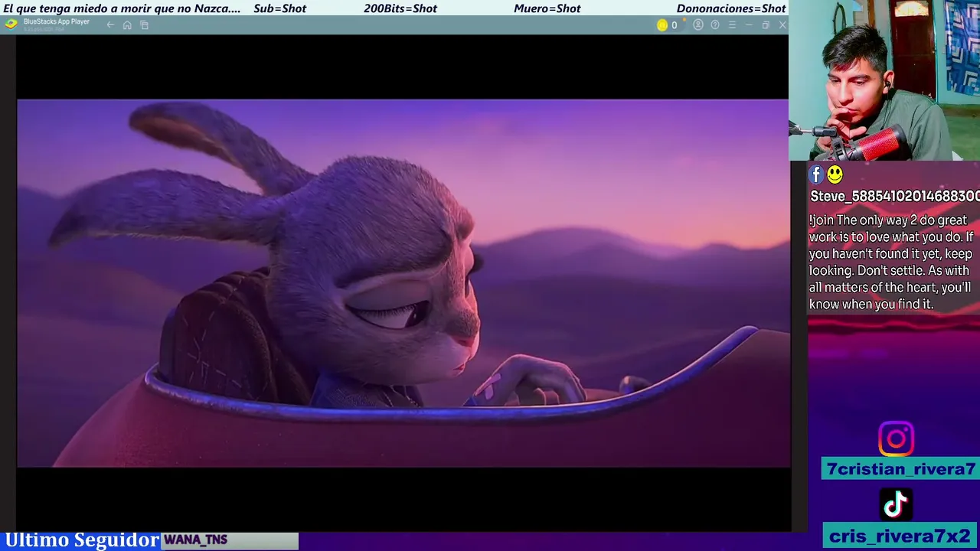Click the rabbit movie video frame
Image resolution: width=980 pixels, height=551 pixels.
[403, 283]
